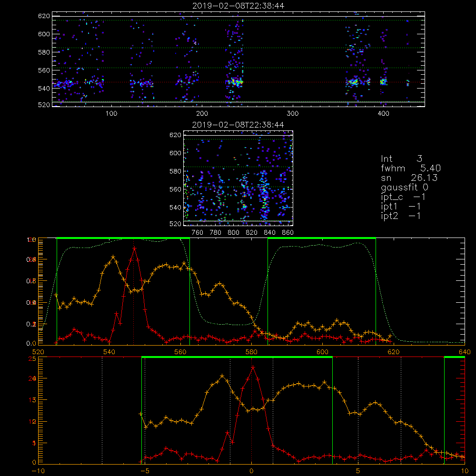This screenshot has width=476, height=476.
Task: Click the 100 x-axis label of top image
Action: point(111,114)
